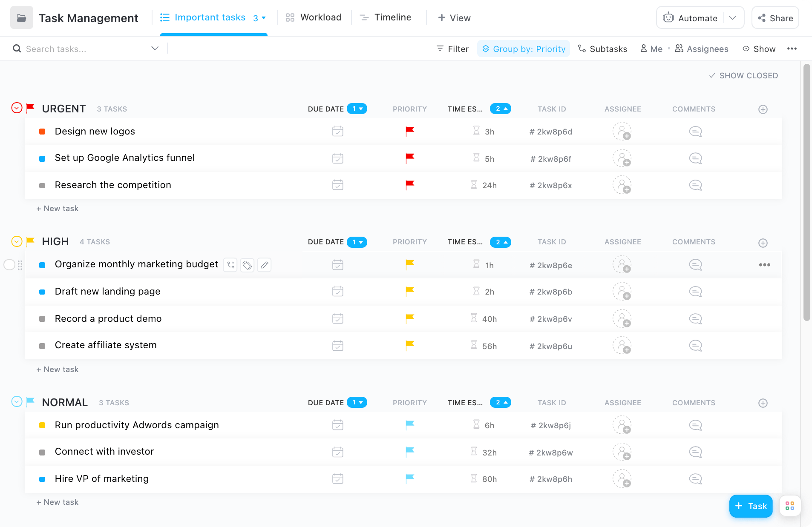Add a column in the URGENT group header
The height and width of the screenshot is (527, 812).
click(763, 109)
